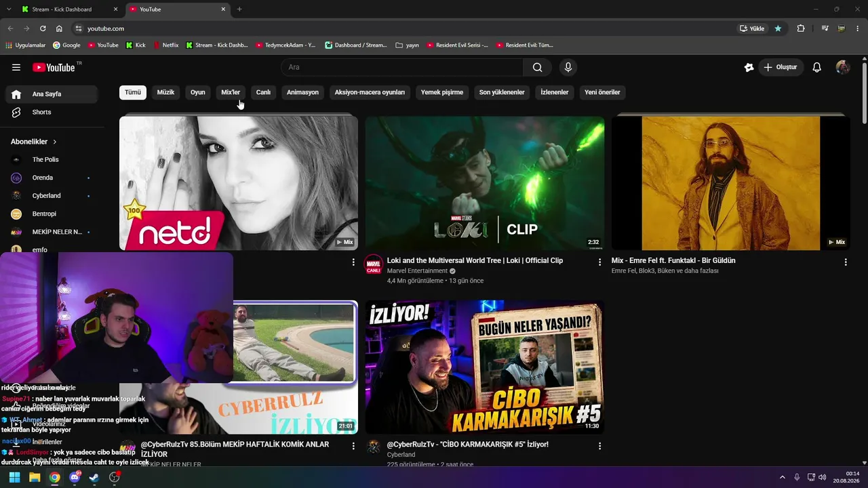868x488 pixels.
Task: Open the Marvel Entertainment channel avatar
Action: [x=374, y=264]
